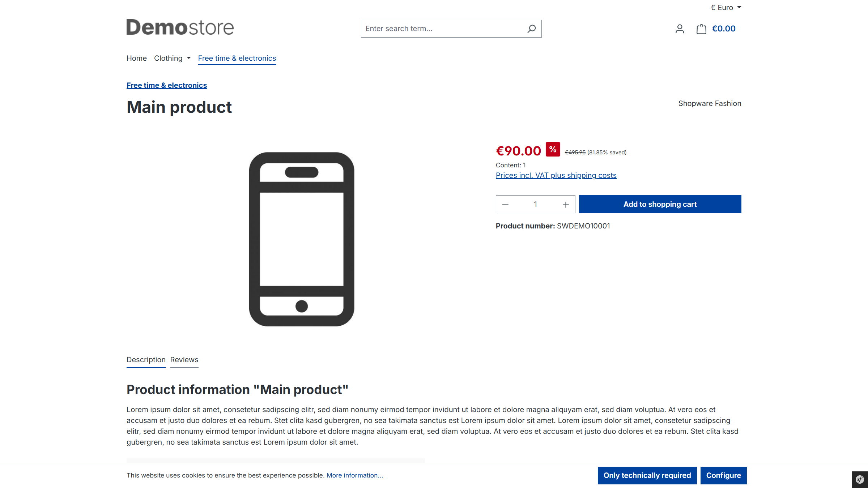Accept Only technically required cookies

pos(647,475)
